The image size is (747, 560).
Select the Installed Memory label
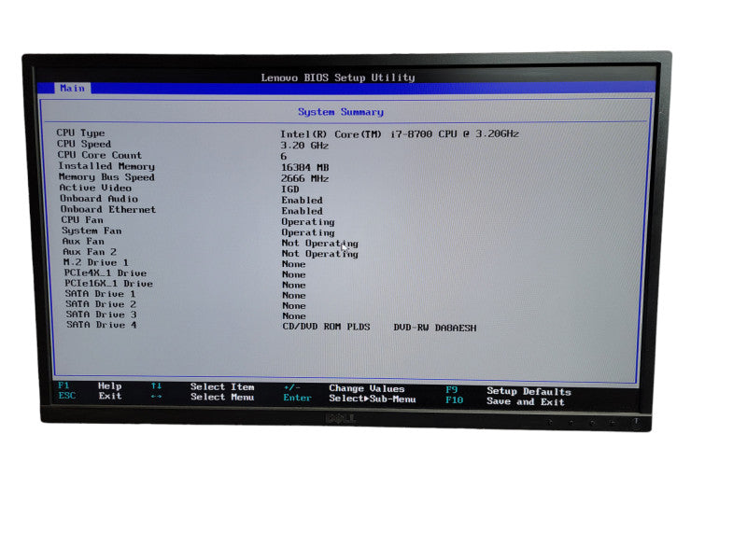(106, 166)
